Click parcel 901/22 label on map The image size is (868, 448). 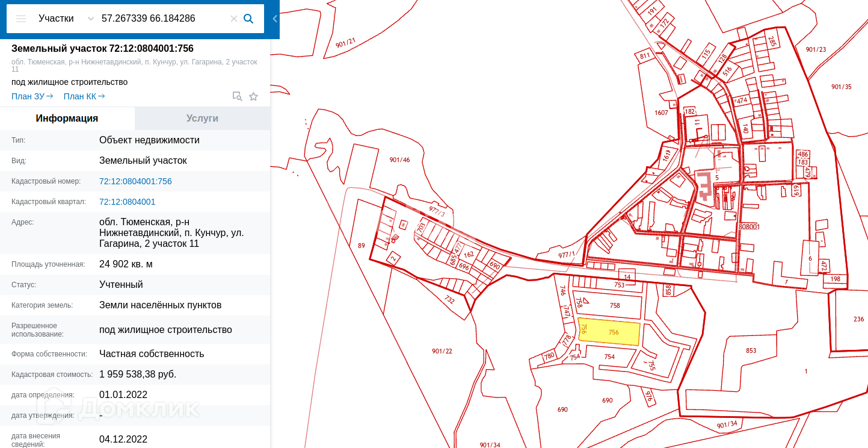click(442, 351)
